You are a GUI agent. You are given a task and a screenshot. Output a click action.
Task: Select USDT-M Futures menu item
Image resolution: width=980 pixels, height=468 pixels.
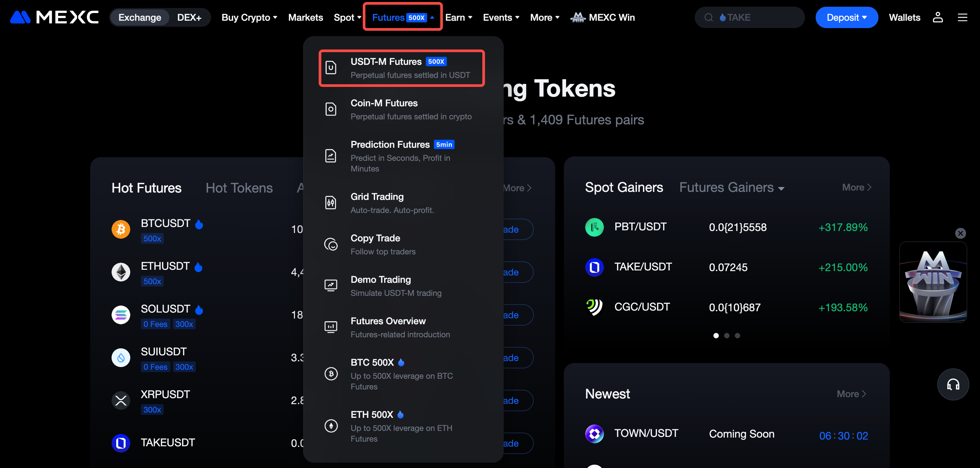click(x=401, y=68)
